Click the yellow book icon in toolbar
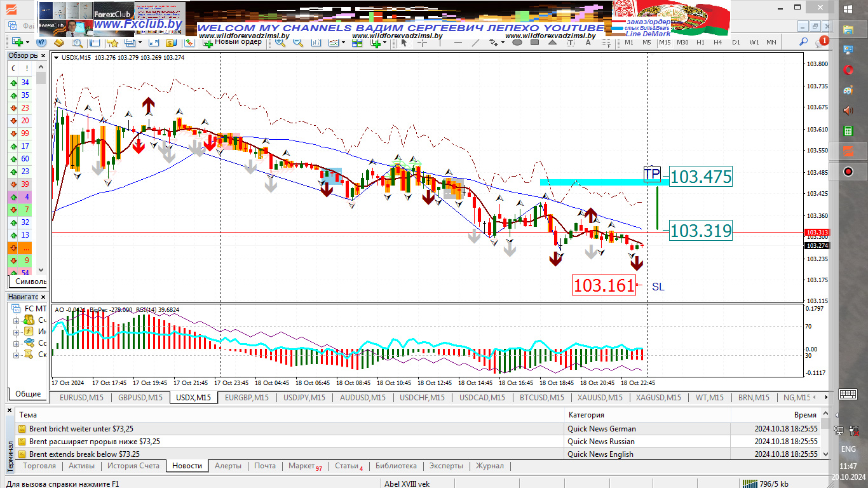Viewport: 868px width, 488px height. tap(59, 43)
